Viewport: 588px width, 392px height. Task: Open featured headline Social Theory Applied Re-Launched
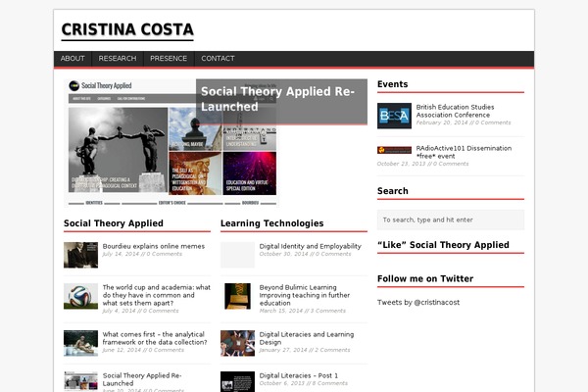pos(277,99)
